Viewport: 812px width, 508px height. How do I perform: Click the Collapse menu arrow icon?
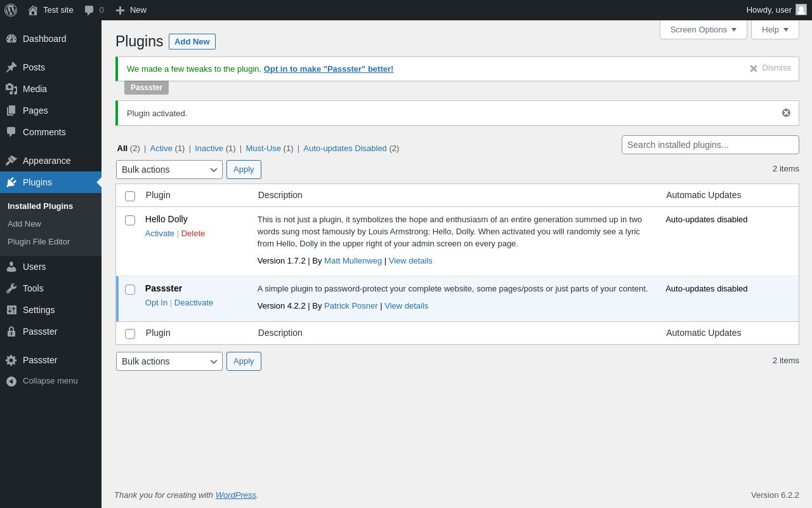click(11, 381)
